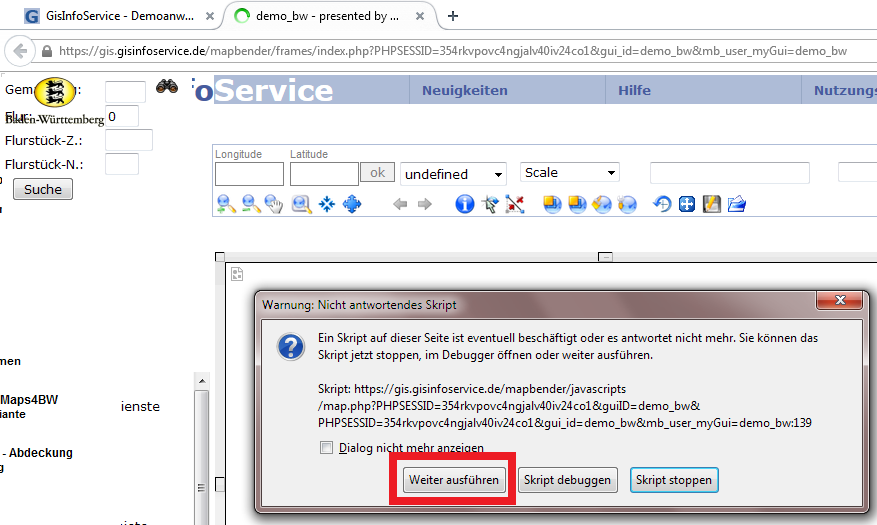Close the script warning dialog
The width and height of the screenshot is (877, 525).
point(840,300)
